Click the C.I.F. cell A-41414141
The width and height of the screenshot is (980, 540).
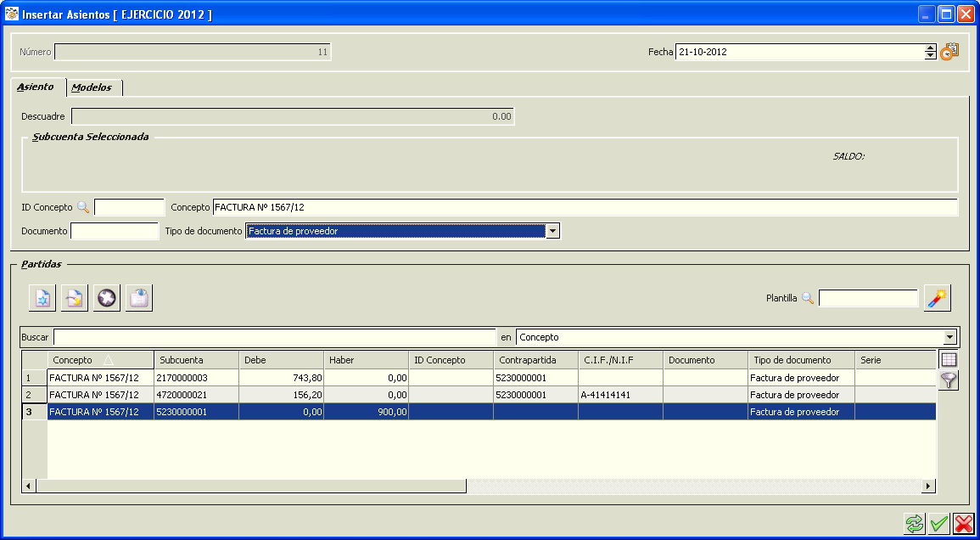tap(620, 395)
